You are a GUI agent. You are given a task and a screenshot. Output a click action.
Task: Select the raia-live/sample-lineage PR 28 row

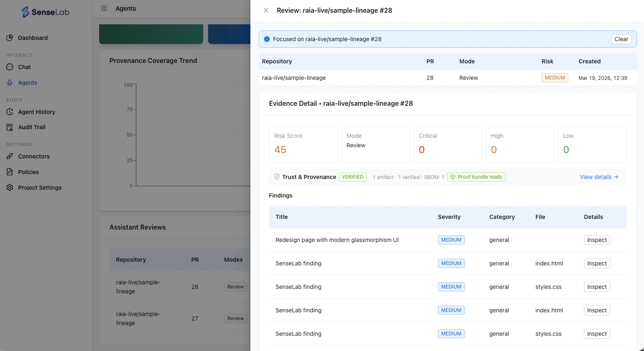click(x=294, y=78)
